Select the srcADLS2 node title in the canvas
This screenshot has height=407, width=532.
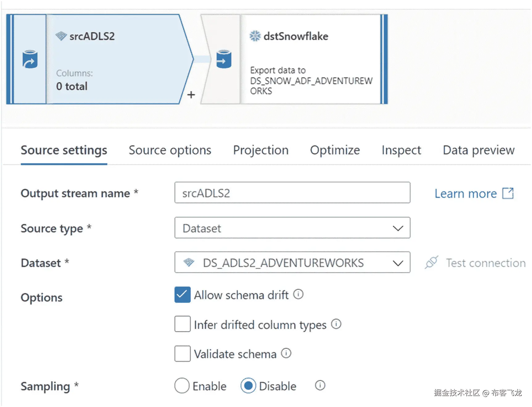click(92, 36)
